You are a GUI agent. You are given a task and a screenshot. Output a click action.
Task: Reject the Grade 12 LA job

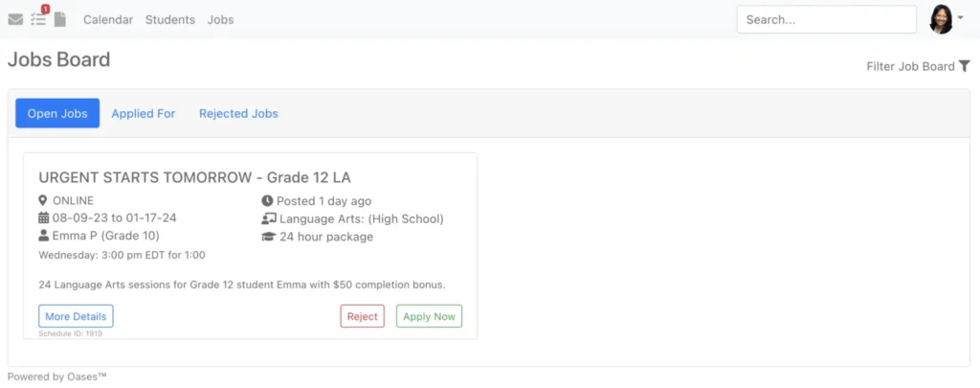pyautogui.click(x=363, y=316)
